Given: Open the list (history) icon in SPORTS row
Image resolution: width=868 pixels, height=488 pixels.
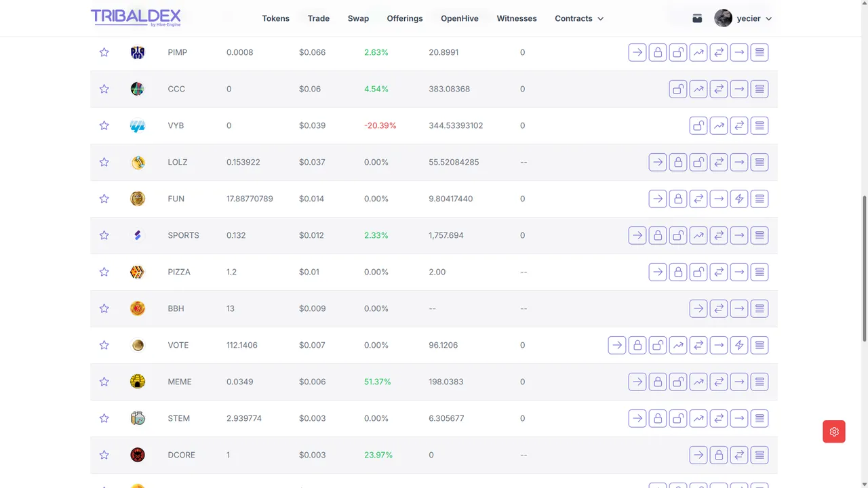Looking at the screenshot, I should (759, 235).
